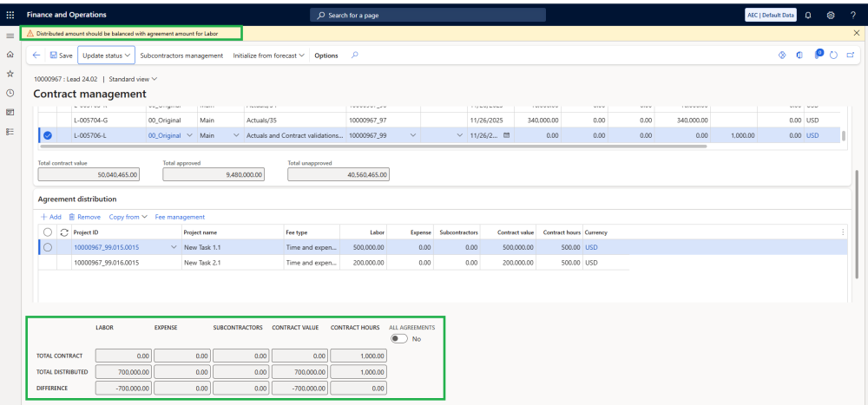
Task: Open the Initialize from forecast dropdown
Action: click(269, 55)
